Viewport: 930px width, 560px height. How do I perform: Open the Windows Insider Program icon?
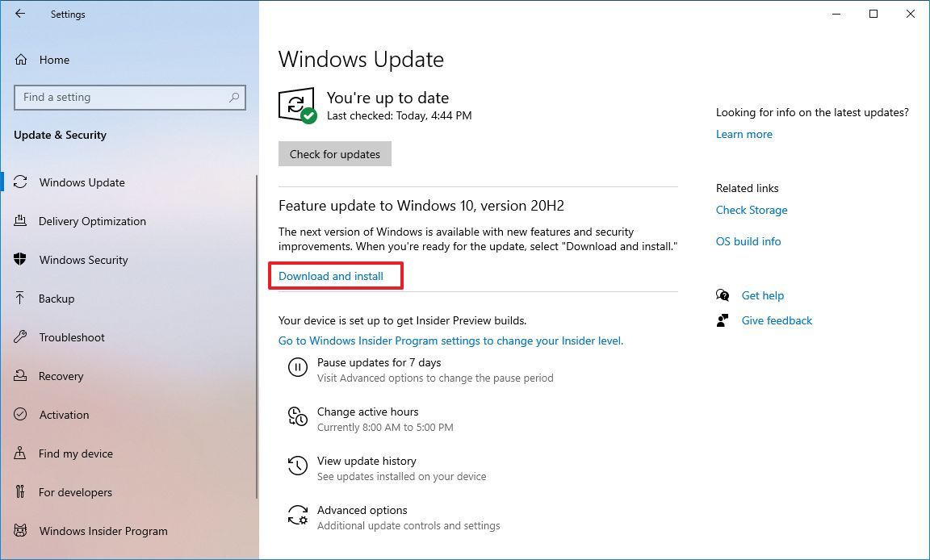19,531
